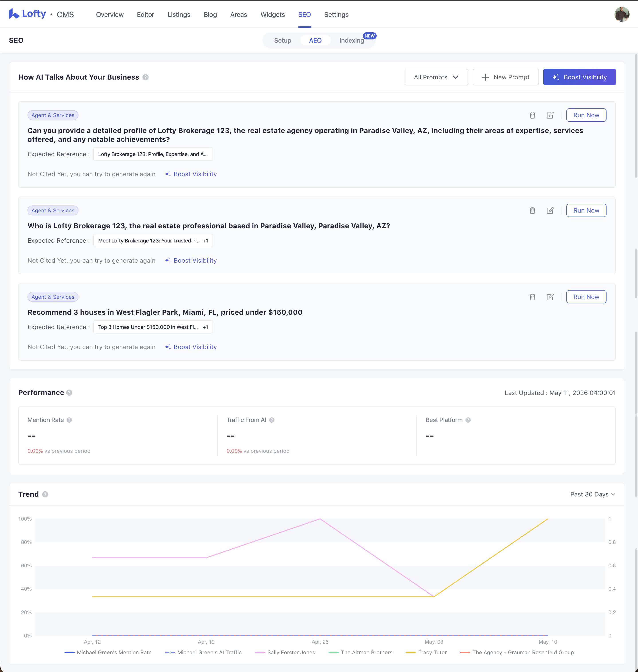Boost Visibility link under Who is Lofty prompt
This screenshot has width=638, height=672.
191,260
